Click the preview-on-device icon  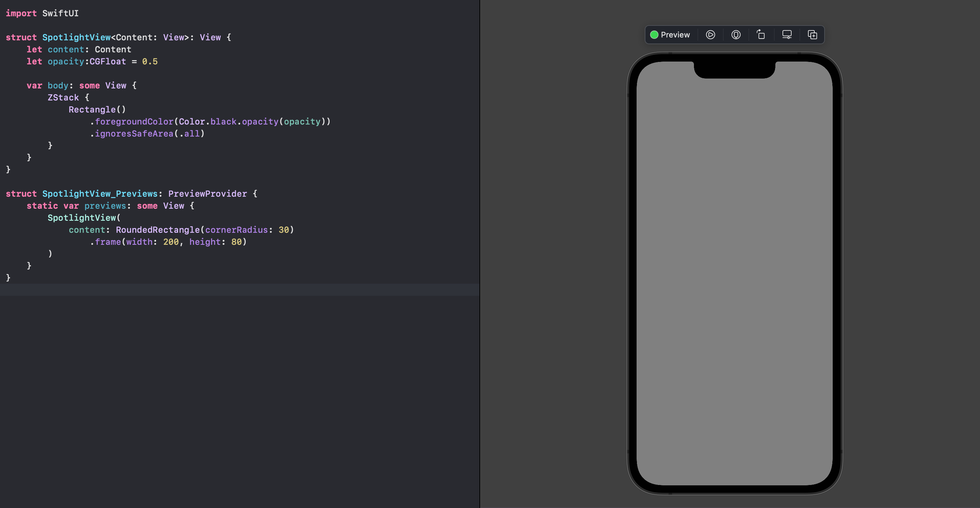coord(736,35)
